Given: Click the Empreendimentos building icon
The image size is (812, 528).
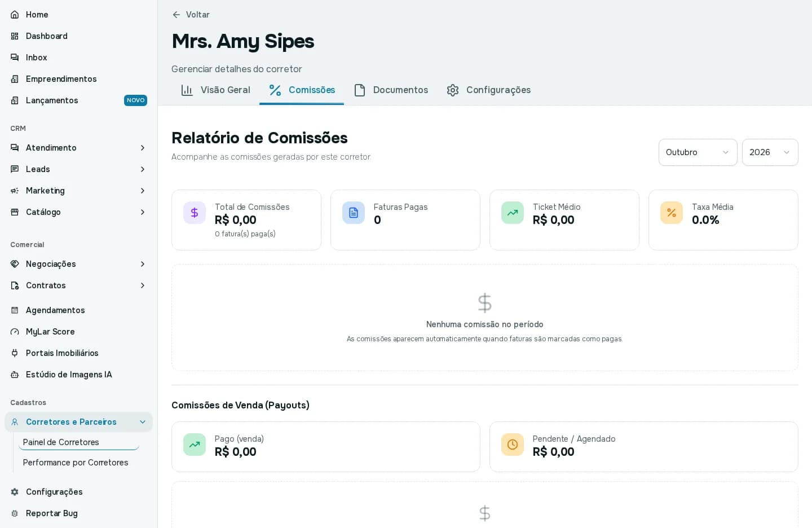Looking at the screenshot, I should tap(15, 79).
